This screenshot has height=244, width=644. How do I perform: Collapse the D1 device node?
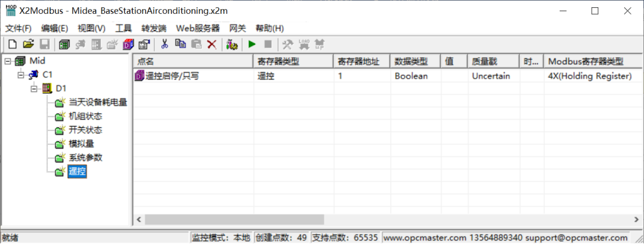[34, 88]
